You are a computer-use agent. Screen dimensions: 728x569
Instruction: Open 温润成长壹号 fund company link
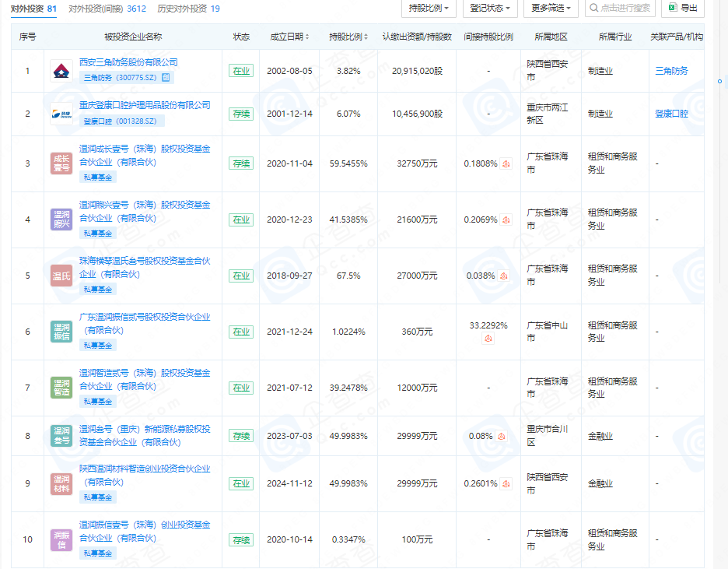[145, 155]
